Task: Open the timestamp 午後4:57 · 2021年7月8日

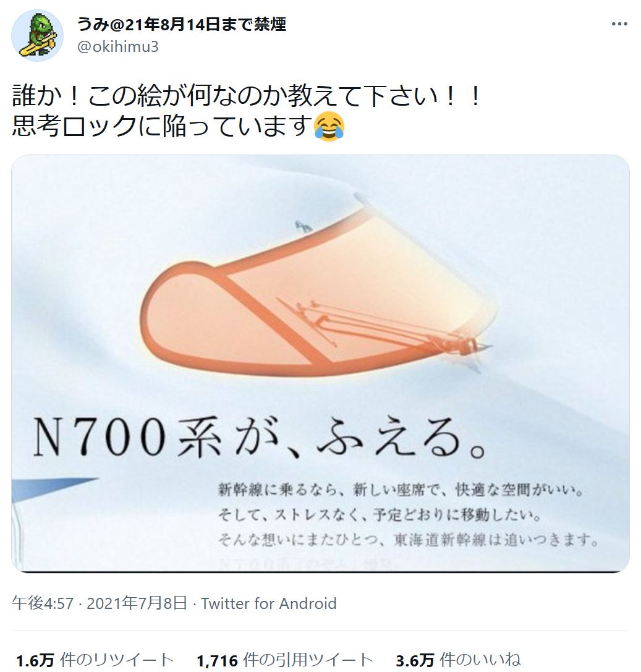Action: (x=100, y=603)
